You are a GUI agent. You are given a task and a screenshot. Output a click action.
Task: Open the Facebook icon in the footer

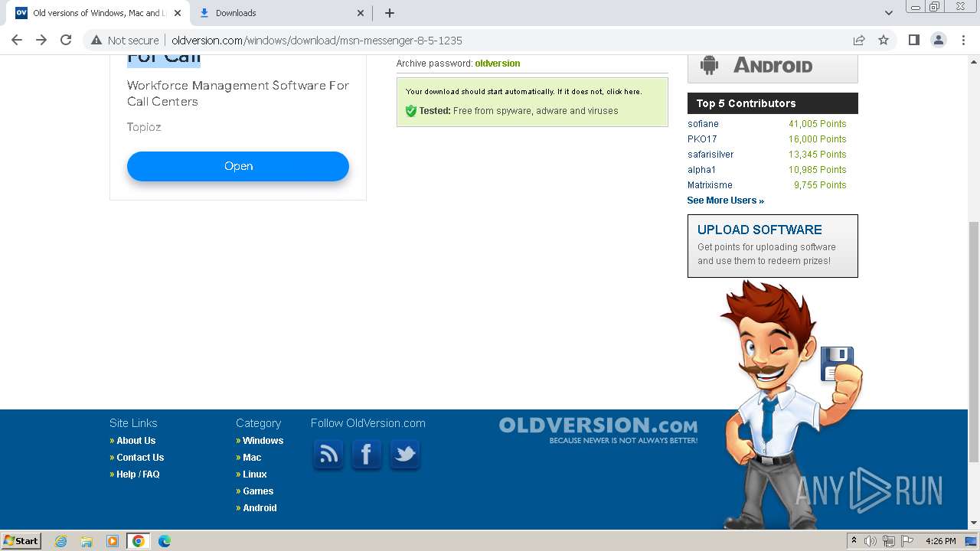click(366, 455)
